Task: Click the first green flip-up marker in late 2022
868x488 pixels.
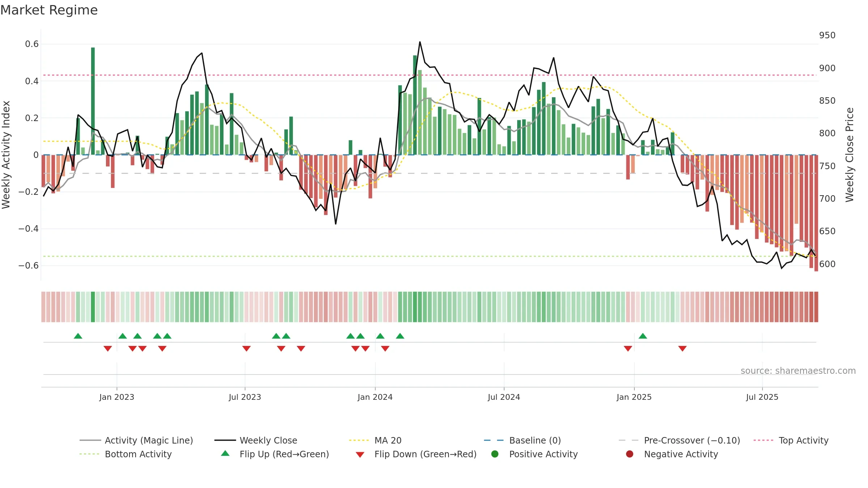Action: point(78,336)
